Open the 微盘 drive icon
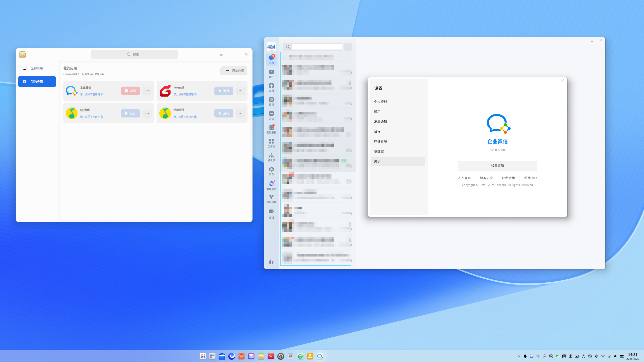Screen dimensions: 644x362 (x=271, y=171)
